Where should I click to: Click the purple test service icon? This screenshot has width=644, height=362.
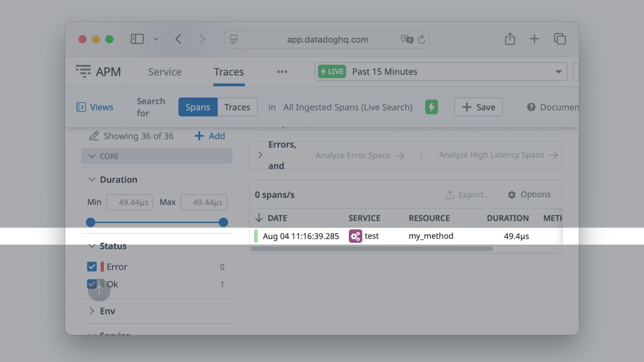[x=355, y=236]
